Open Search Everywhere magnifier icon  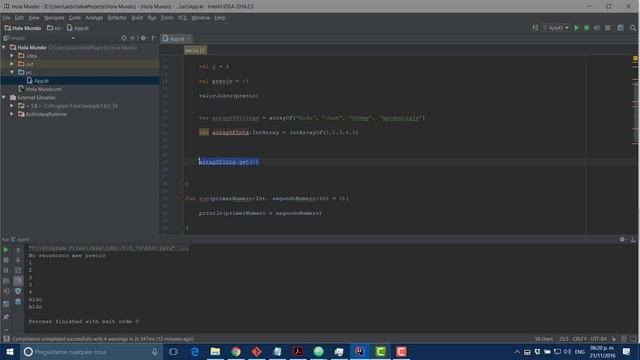click(633, 28)
